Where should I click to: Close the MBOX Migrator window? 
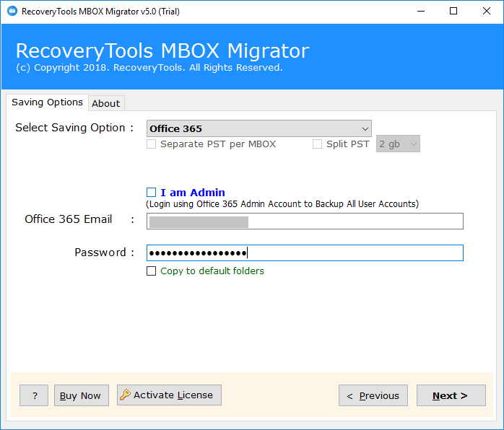487,12
